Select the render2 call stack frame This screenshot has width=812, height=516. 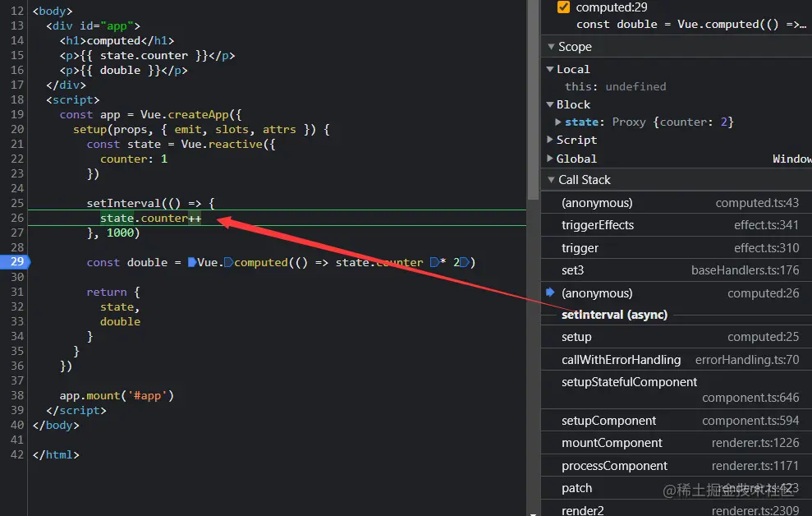click(x=677, y=509)
